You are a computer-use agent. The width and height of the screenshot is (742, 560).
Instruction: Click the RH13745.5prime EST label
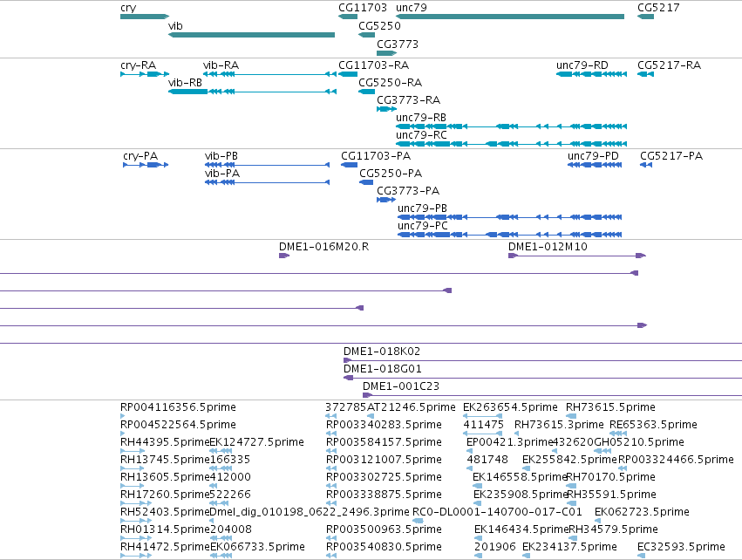pos(165,460)
